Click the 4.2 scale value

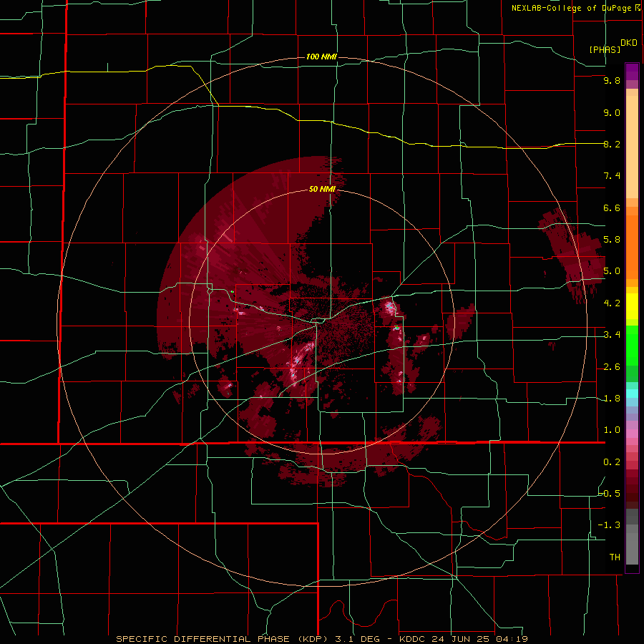pos(612,303)
